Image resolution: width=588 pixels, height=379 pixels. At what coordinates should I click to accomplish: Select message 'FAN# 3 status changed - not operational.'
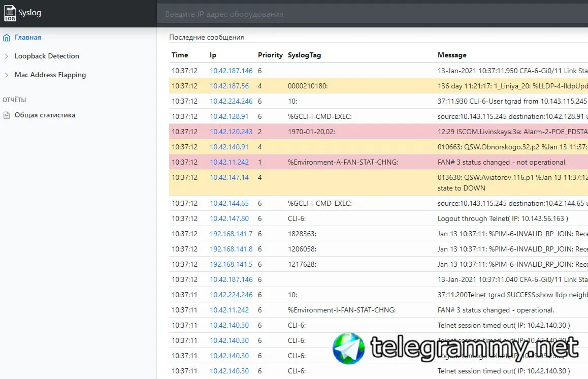click(x=502, y=163)
